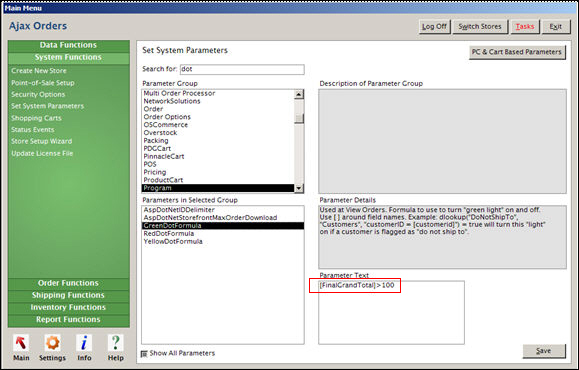Expand the Order Functions section
This screenshot has width=579, height=370.
(x=68, y=283)
